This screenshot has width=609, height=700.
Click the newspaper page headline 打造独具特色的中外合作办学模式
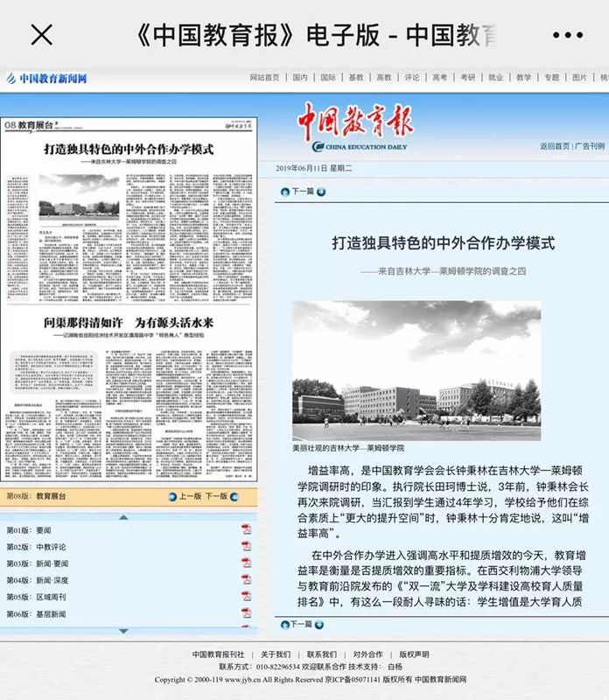pos(129,149)
